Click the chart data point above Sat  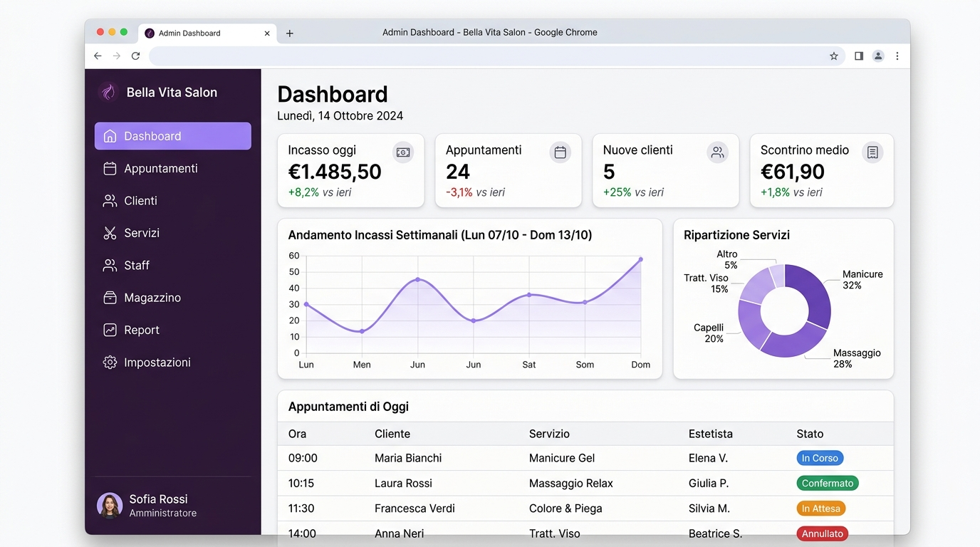[x=528, y=294]
